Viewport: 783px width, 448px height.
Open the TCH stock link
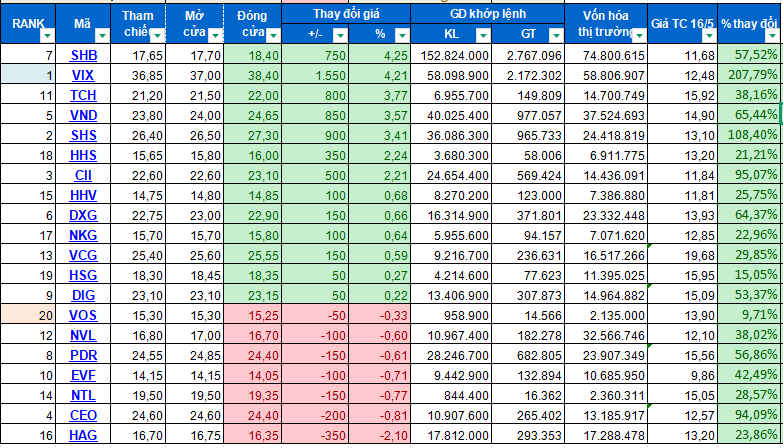[x=83, y=95]
